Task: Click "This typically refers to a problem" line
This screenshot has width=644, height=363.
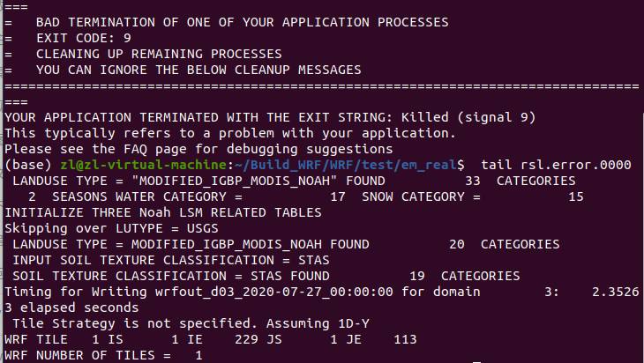Action: 229,133
